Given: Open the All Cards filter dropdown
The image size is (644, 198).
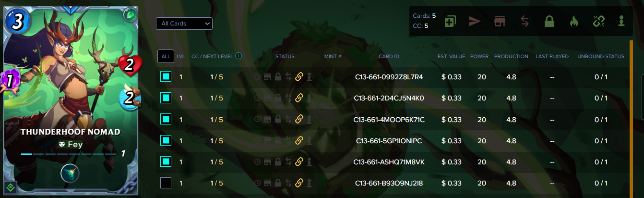Looking at the screenshot, I should (184, 23).
